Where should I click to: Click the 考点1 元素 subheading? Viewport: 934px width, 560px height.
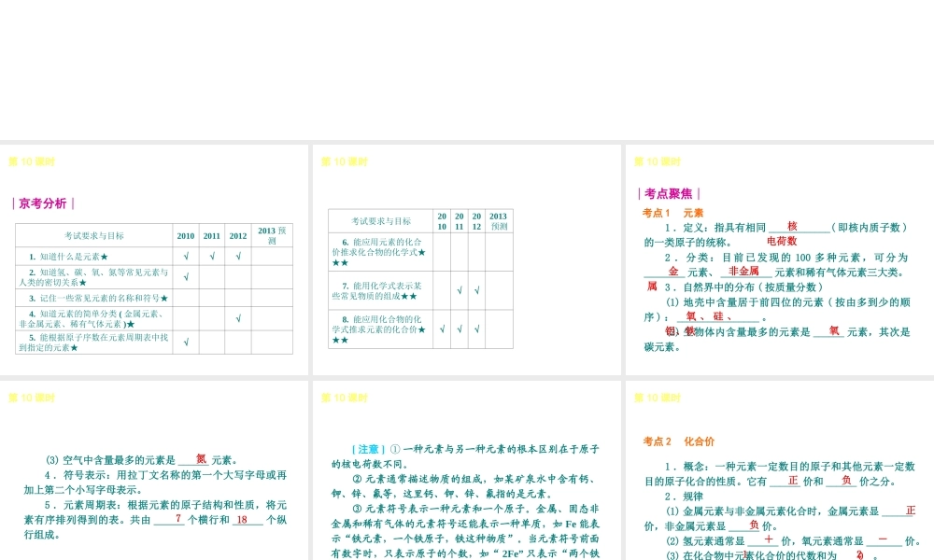pos(672,213)
